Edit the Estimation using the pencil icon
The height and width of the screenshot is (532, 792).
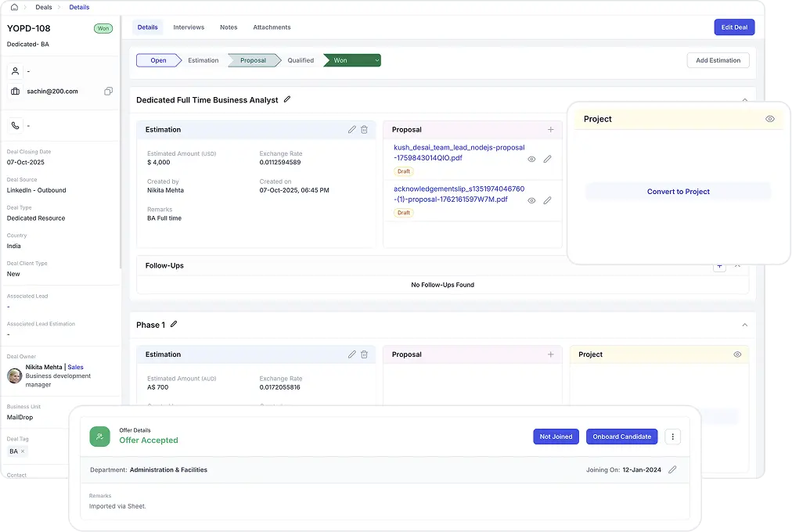tap(351, 129)
